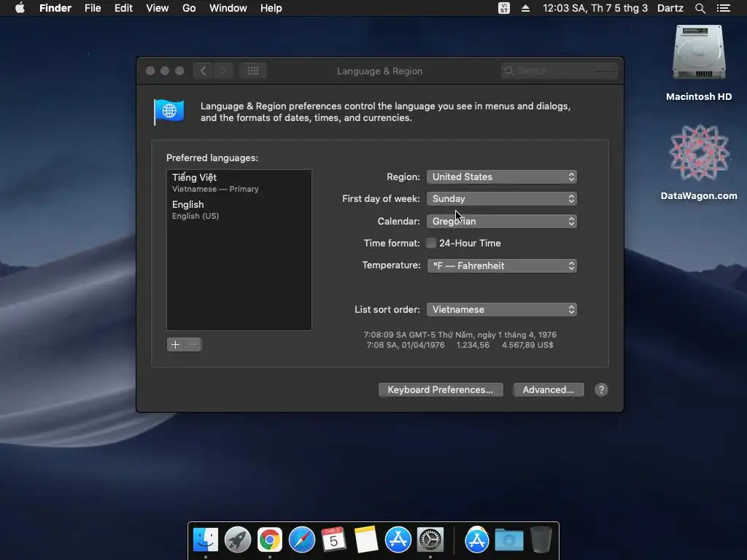Click the eject icon in menu bar

coord(525,8)
